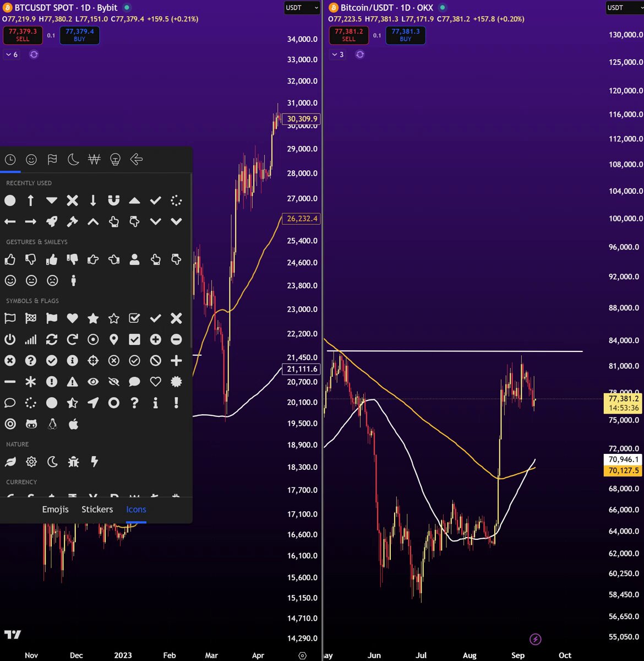The height and width of the screenshot is (661, 644).
Task: Insert the frowning face icon
Action: pyautogui.click(x=52, y=280)
